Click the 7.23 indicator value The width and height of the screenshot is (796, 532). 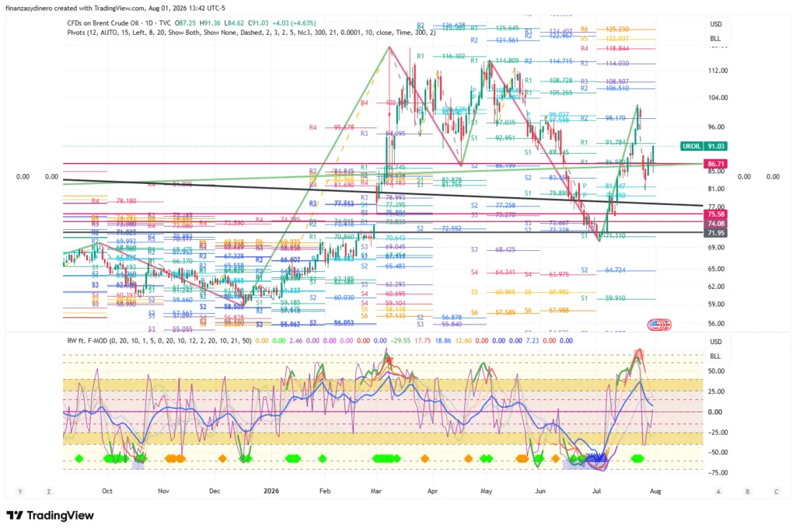(x=532, y=341)
